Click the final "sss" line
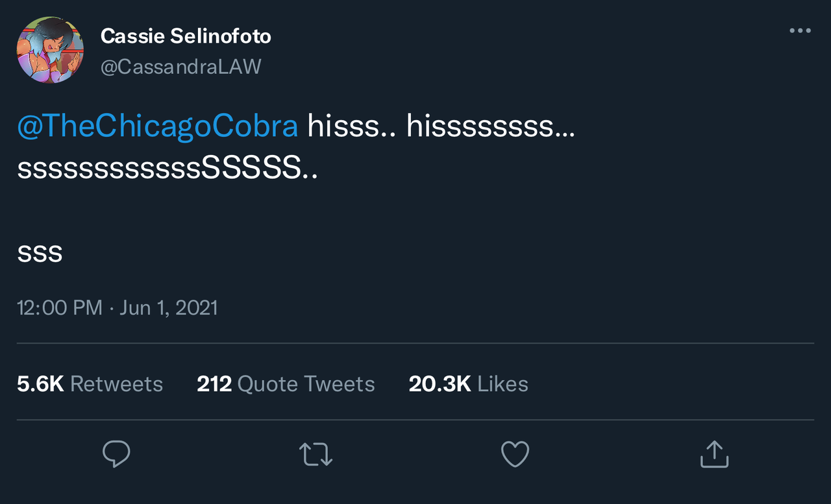 [40, 253]
